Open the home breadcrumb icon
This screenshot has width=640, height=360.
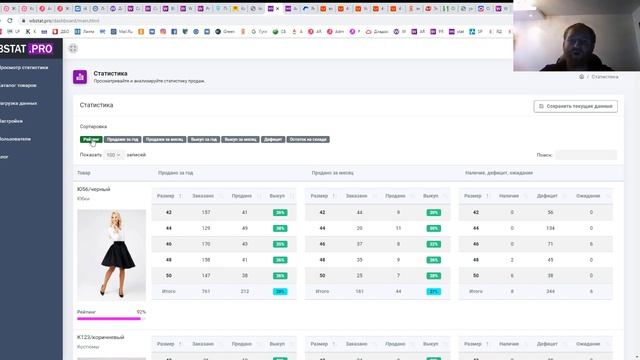click(582, 77)
